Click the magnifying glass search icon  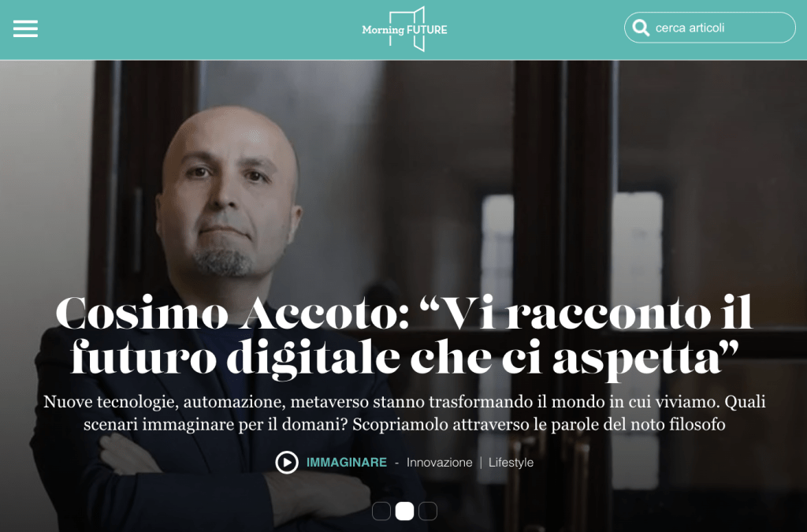(640, 28)
